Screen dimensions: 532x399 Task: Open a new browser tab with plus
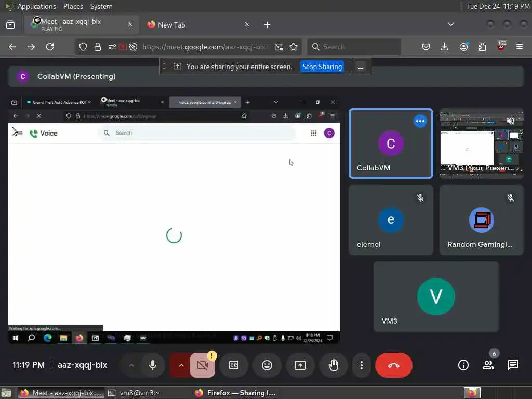pos(267,25)
